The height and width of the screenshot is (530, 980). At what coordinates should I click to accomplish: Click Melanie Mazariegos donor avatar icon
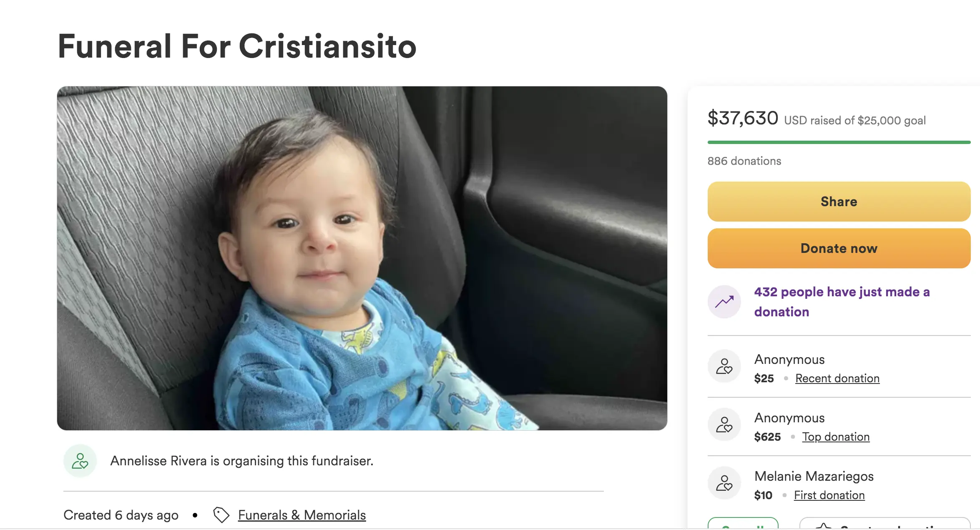(724, 483)
